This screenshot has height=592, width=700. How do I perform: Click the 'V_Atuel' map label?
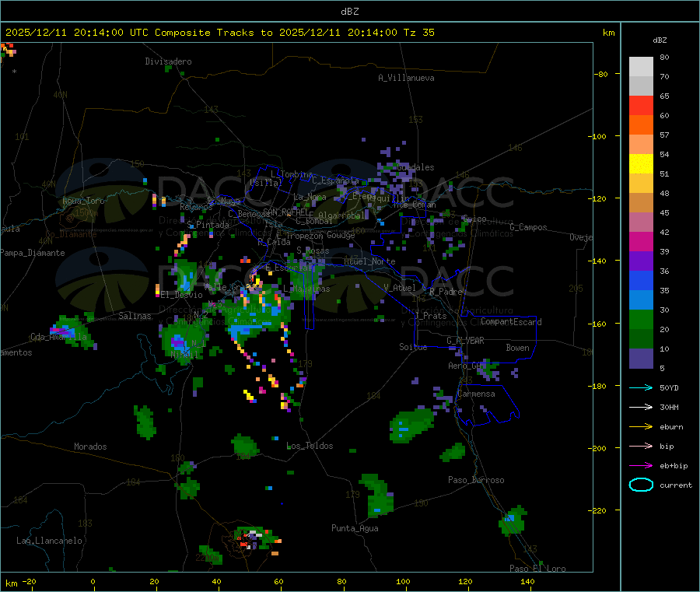tap(400, 288)
